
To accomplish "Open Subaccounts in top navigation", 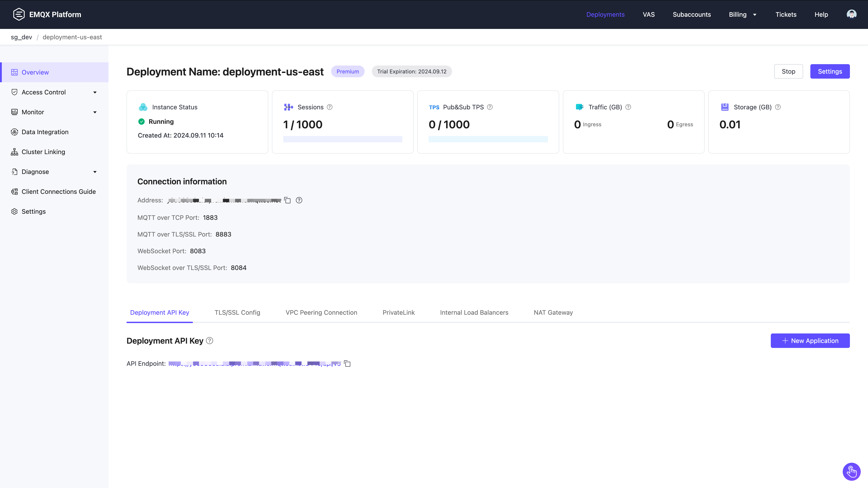I will [692, 14].
